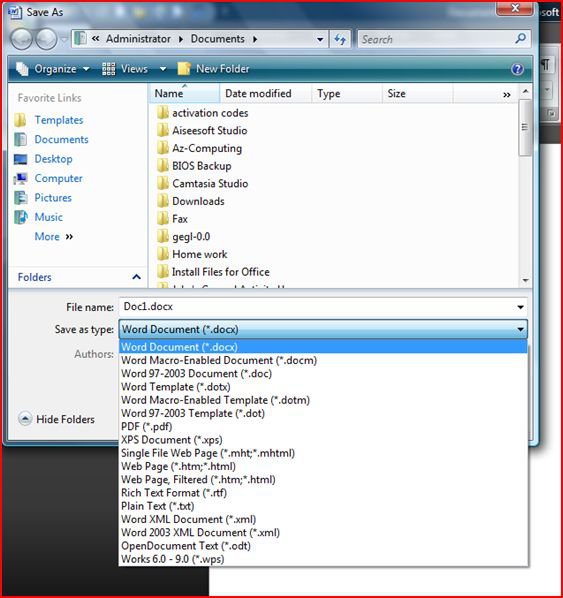Collapse the Save as type combo box
This screenshot has width=563, height=598.
(520, 329)
